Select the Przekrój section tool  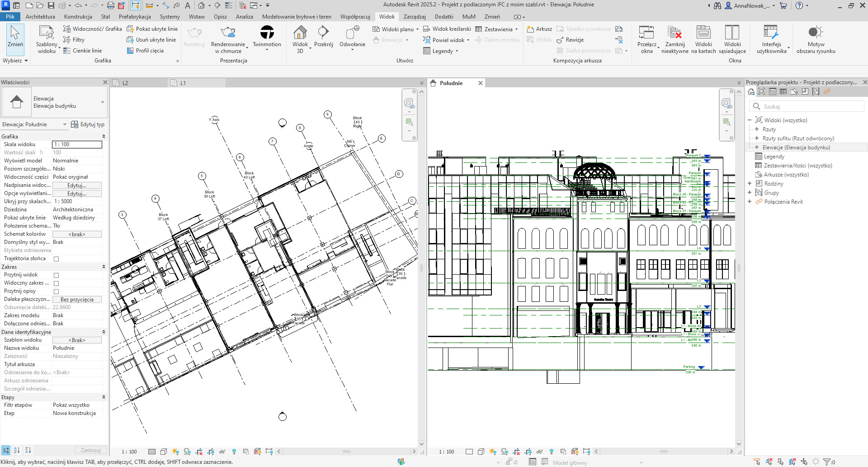pos(323,33)
